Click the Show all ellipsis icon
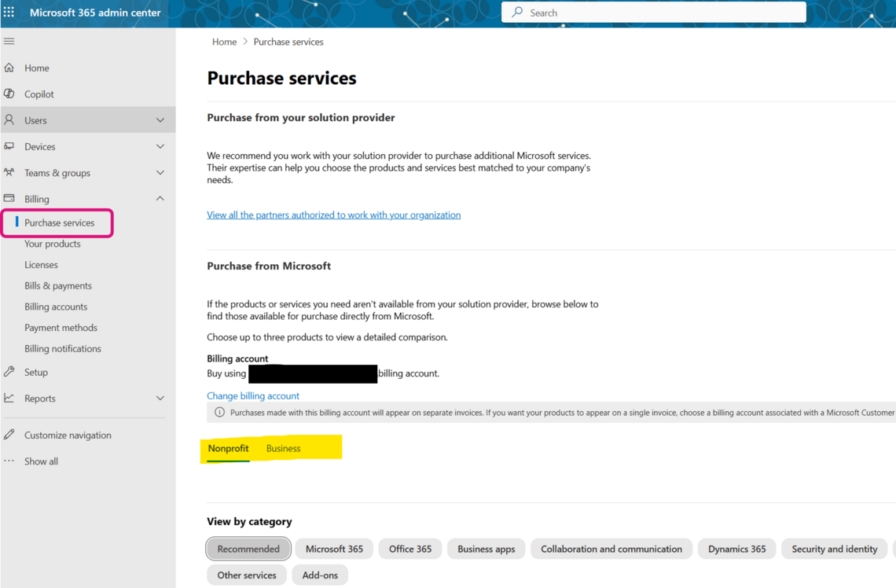 (9, 461)
